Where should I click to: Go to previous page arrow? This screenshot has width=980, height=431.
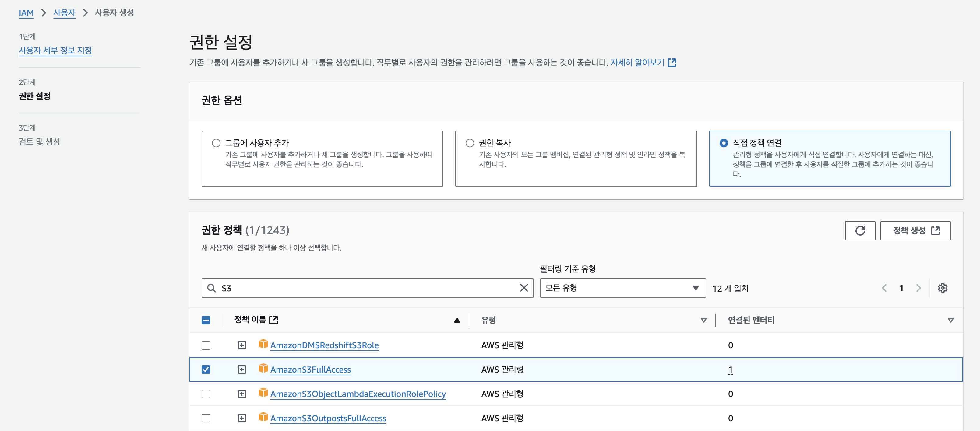(x=884, y=288)
